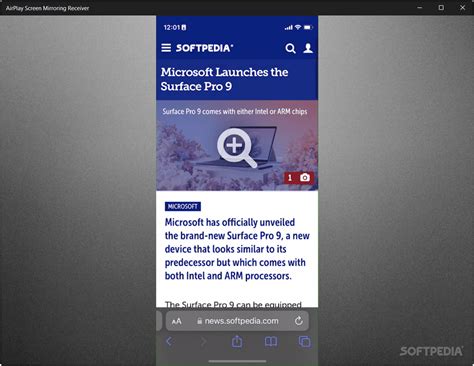Select the MICROSOFT category tag
The image size is (474, 366).
[183, 207]
